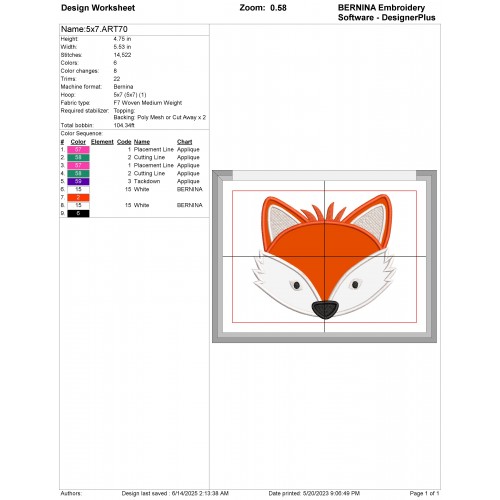Click the 'Authors:' footer label
This screenshot has height=500, width=500.
(x=71, y=494)
